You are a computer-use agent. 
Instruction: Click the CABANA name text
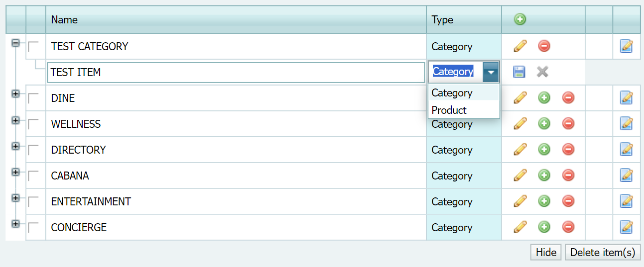click(x=70, y=176)
